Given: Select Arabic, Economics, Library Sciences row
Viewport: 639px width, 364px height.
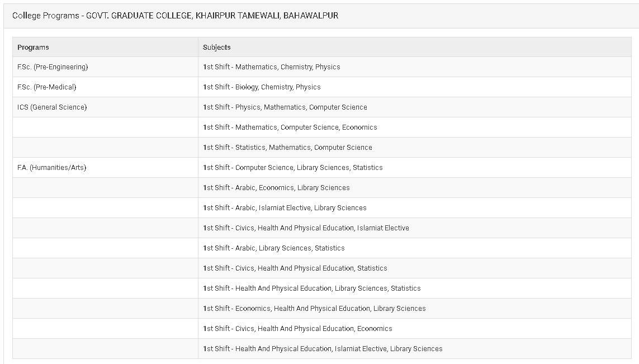Looking at the screenshot, I should pyautogui.click(x=415, y=187).
